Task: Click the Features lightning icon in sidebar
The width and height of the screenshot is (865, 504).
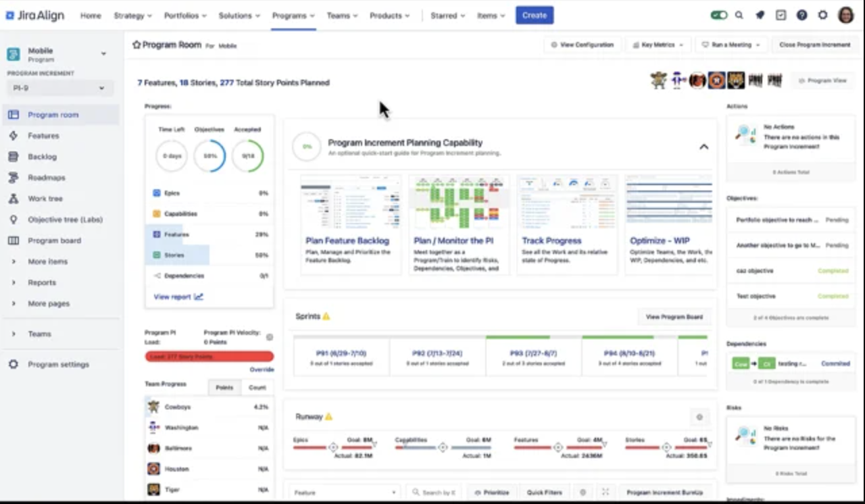Action: click(13, 136)
